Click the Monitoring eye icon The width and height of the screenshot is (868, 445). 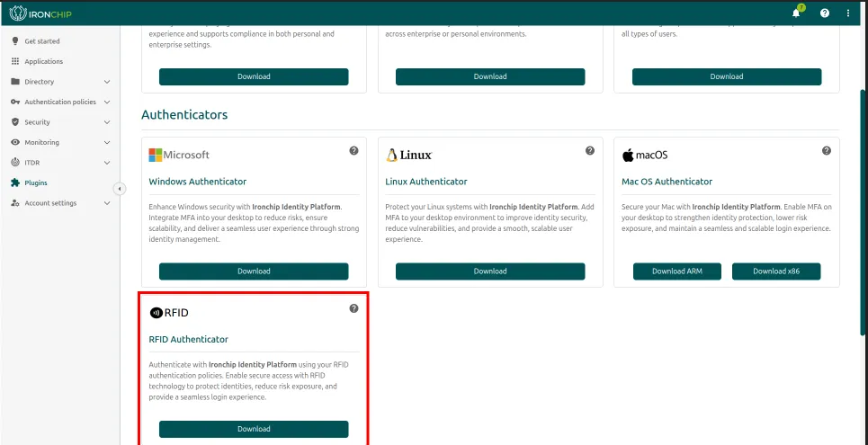pos(15,142)
